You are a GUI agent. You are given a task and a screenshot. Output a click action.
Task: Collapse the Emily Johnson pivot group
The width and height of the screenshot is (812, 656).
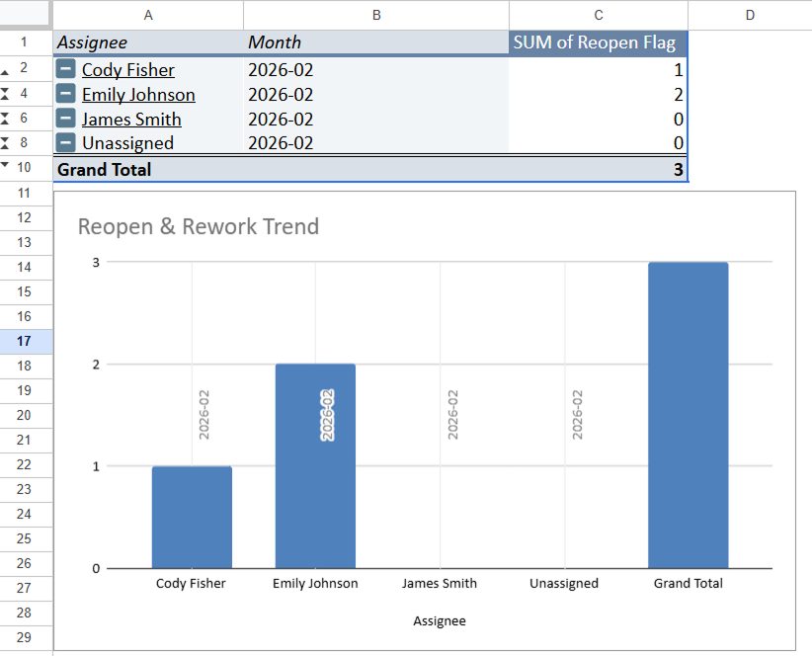(66, 94)
